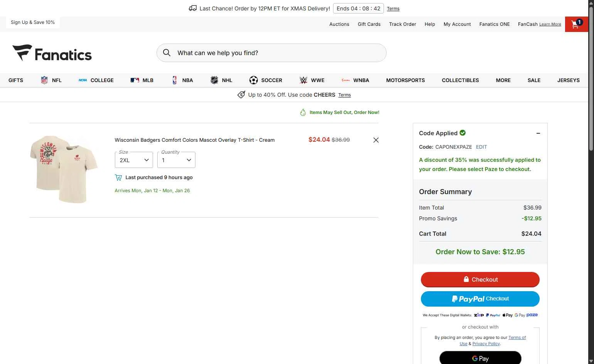The image size is (594, 364).
Task: Click the Order Now to Save text
Action: 480,252
